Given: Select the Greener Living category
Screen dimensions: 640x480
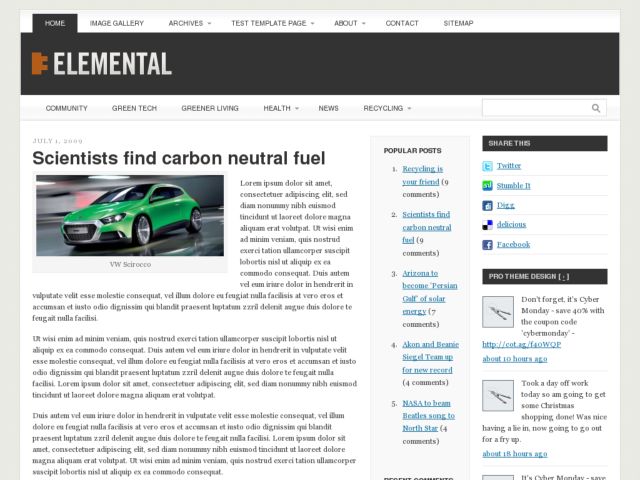Looking at the screenshot, I should 210,108.
